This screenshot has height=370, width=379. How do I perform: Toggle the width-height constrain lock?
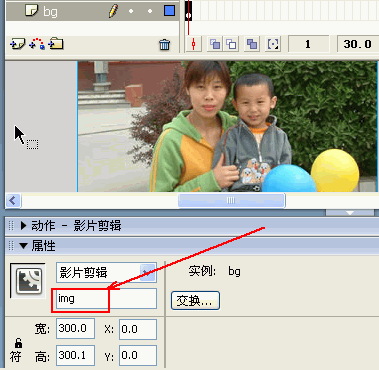point(19,342)
